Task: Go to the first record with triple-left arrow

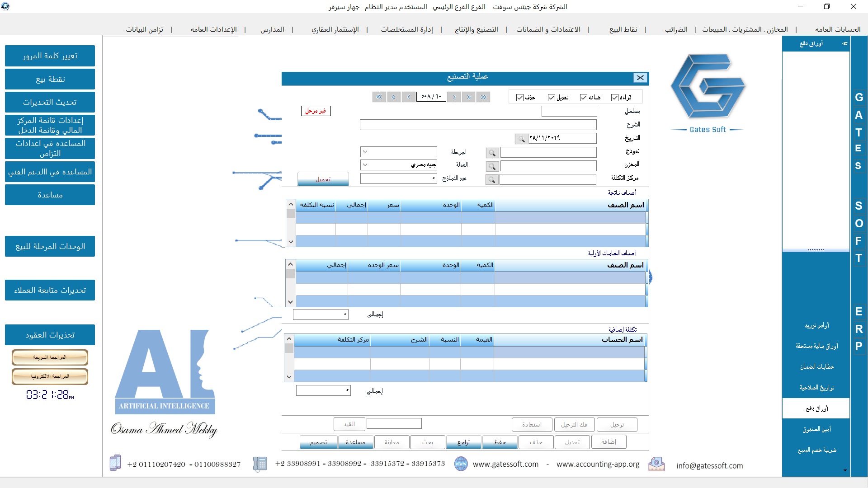Action: click(x=379, y=97)
